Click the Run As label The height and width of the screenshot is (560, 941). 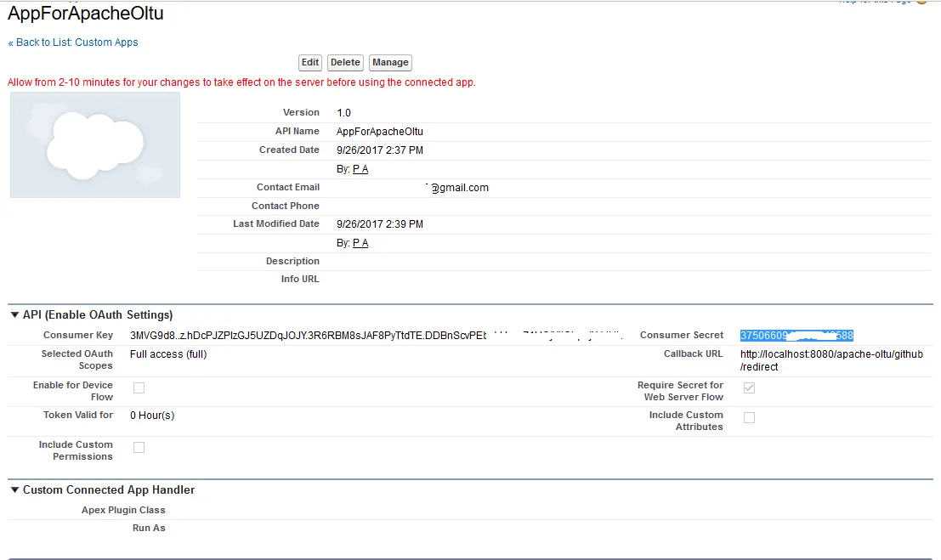[x=149, y=529]
